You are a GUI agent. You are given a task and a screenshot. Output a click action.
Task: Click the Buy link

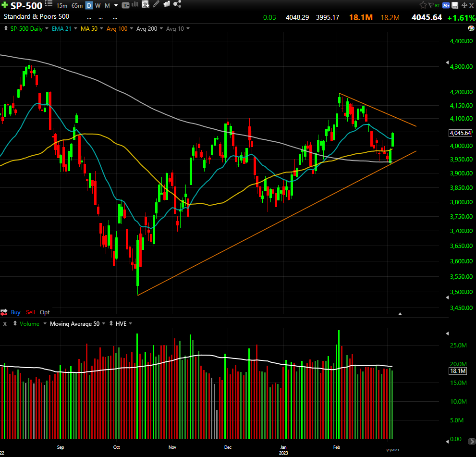tap(15, 312)
